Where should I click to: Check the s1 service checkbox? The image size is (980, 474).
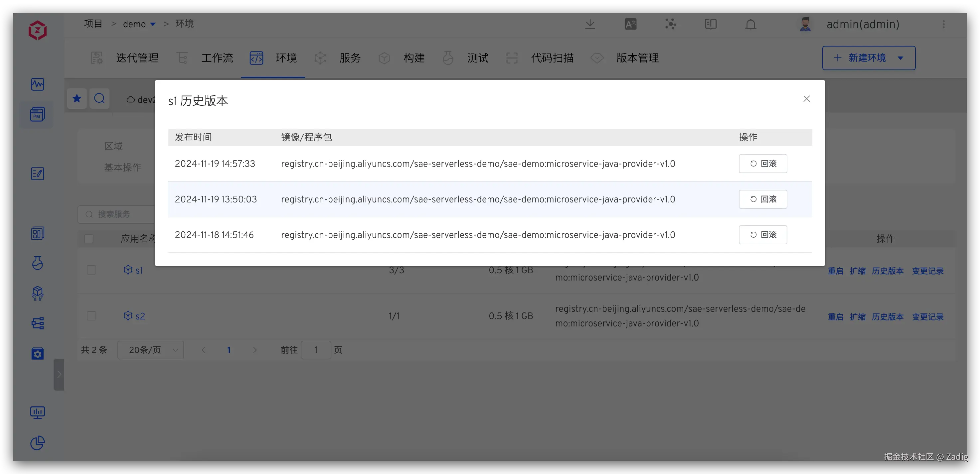(91, 270)
